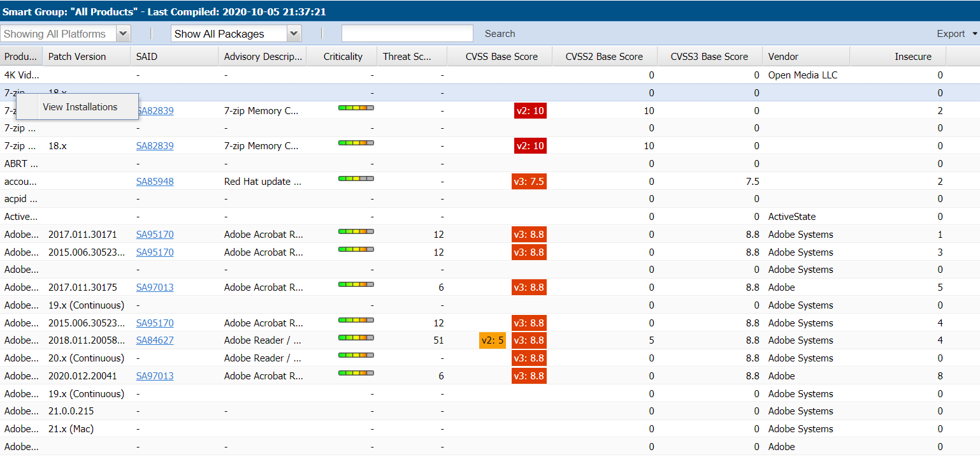Image resolution: width=980 pixels, height=459 pixels.
Task: Click the orange v2: 5 CVSS badge
Action: (492, 340)
